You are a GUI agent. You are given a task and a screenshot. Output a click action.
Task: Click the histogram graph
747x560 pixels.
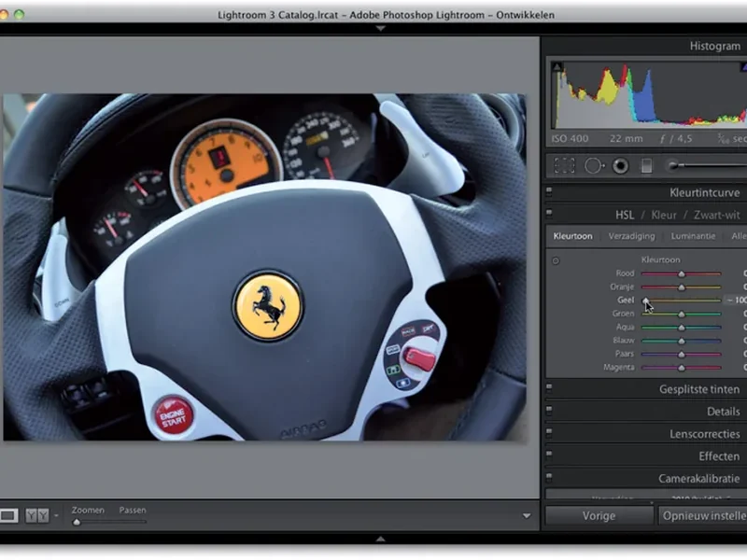[x=649, y=95]
